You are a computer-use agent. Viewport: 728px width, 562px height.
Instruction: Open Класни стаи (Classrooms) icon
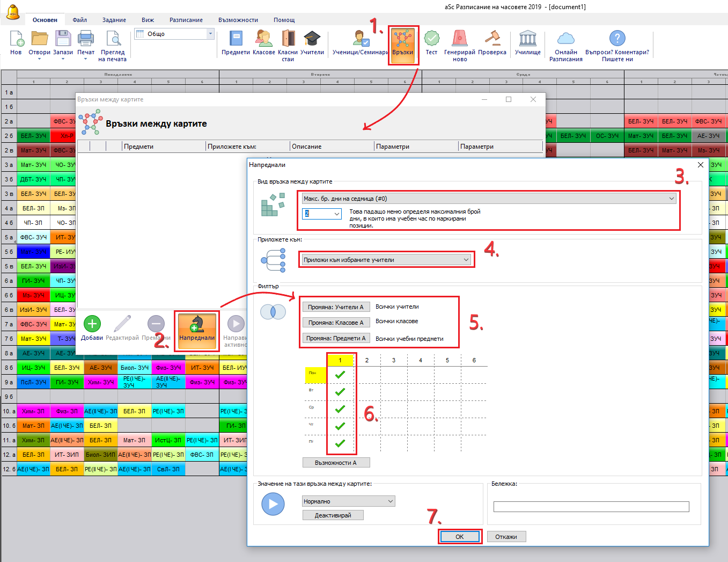[288, 42]
